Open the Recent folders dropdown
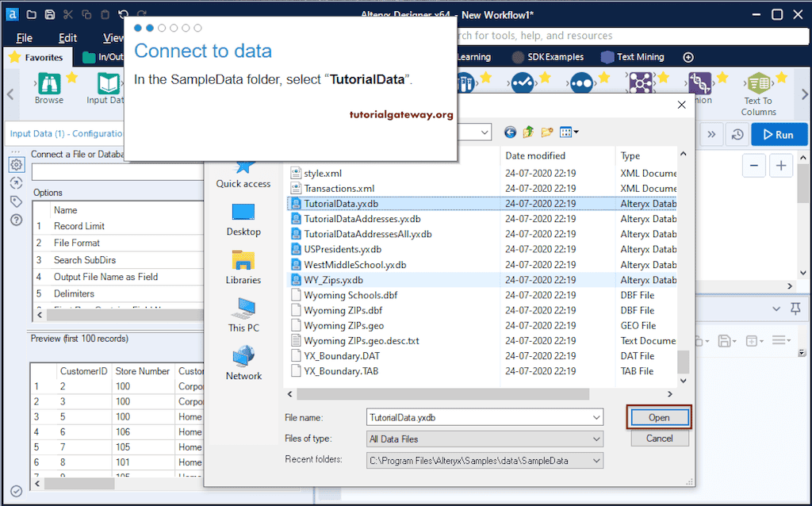This screenshot has height=506, width=812. tap(596, 461)
